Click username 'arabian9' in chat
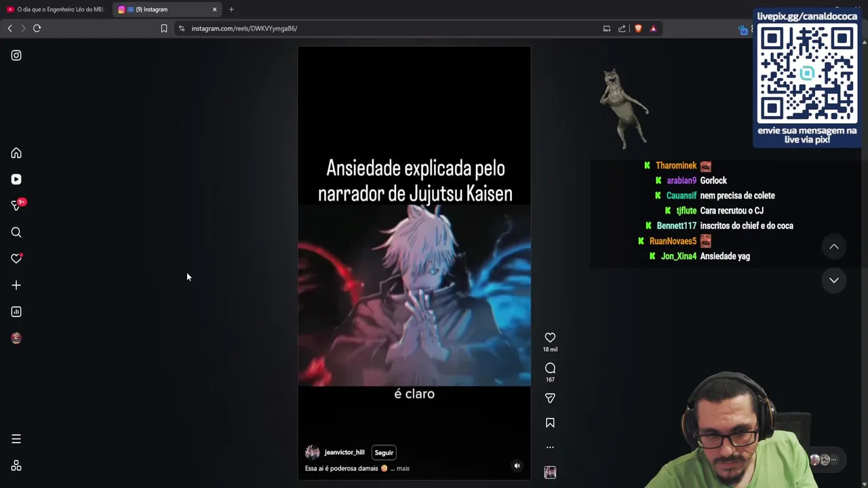This screenshot has width=868, height=488. point(682,180)
